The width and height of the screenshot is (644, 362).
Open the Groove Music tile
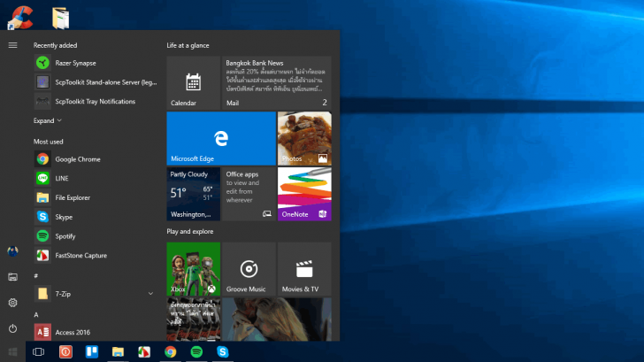[x=249, y=269]
